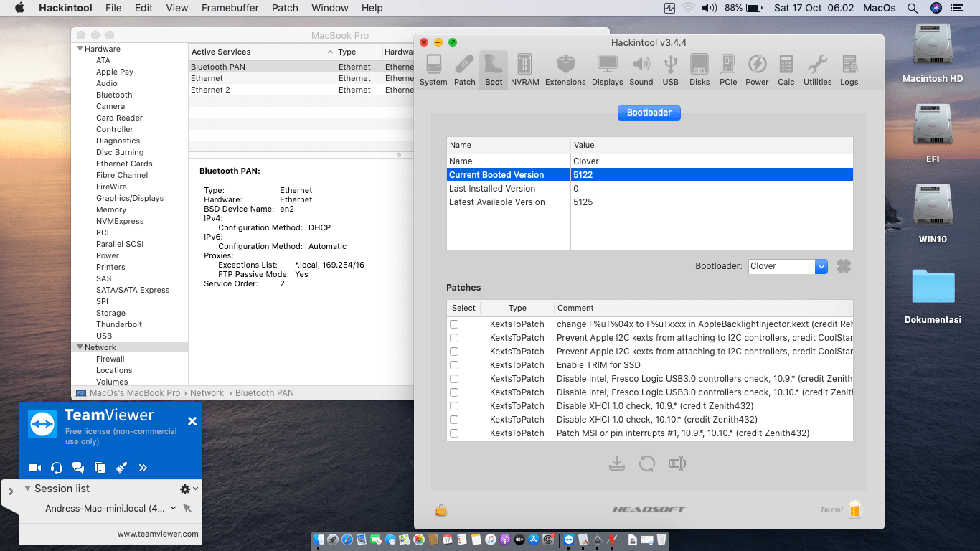Open the Framebuffer menu

(230, 8)
